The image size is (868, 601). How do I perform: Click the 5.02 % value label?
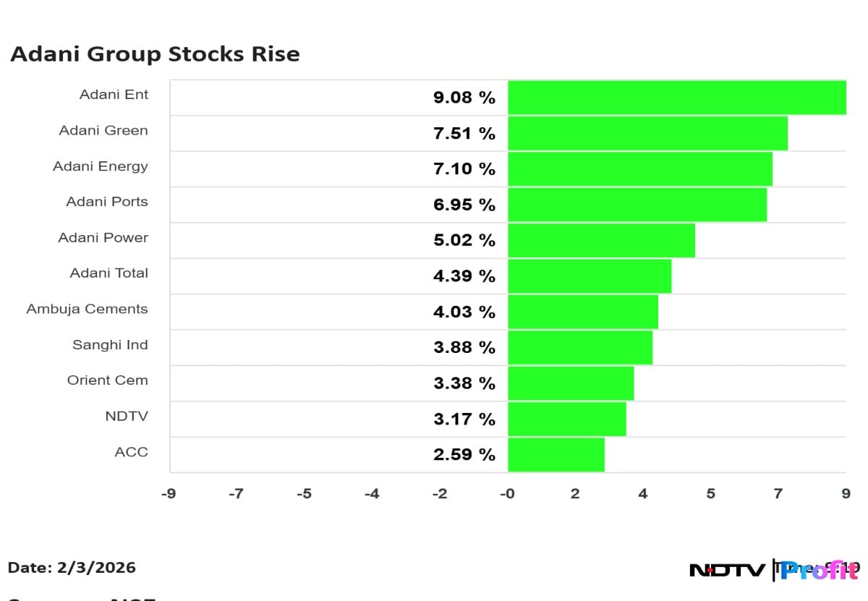464,240
